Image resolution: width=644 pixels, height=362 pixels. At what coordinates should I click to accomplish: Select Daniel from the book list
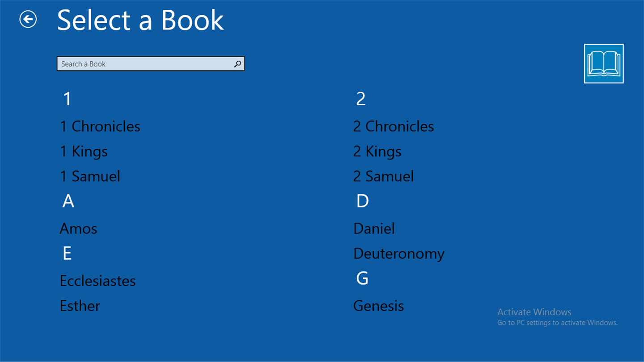tap(374, 229)
